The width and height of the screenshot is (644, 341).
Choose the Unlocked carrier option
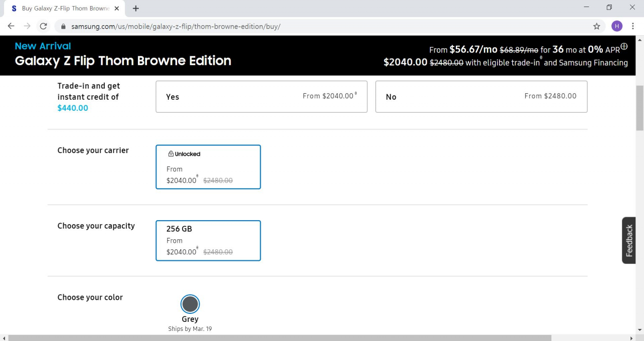[208, 167]
